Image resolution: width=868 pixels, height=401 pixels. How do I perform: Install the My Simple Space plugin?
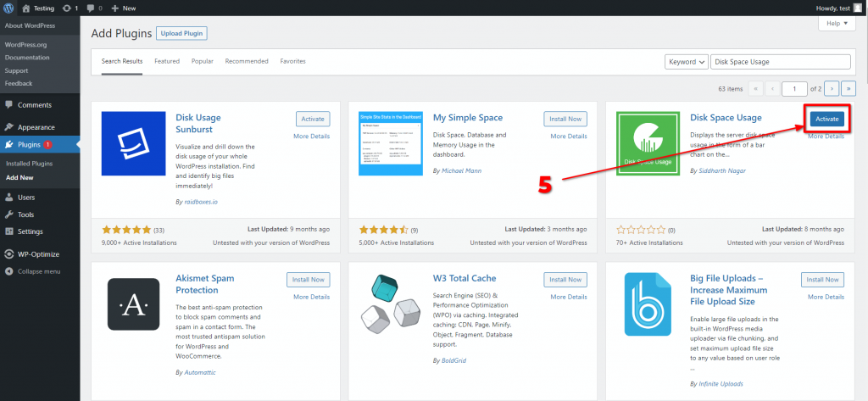click(x=565, y=119)
